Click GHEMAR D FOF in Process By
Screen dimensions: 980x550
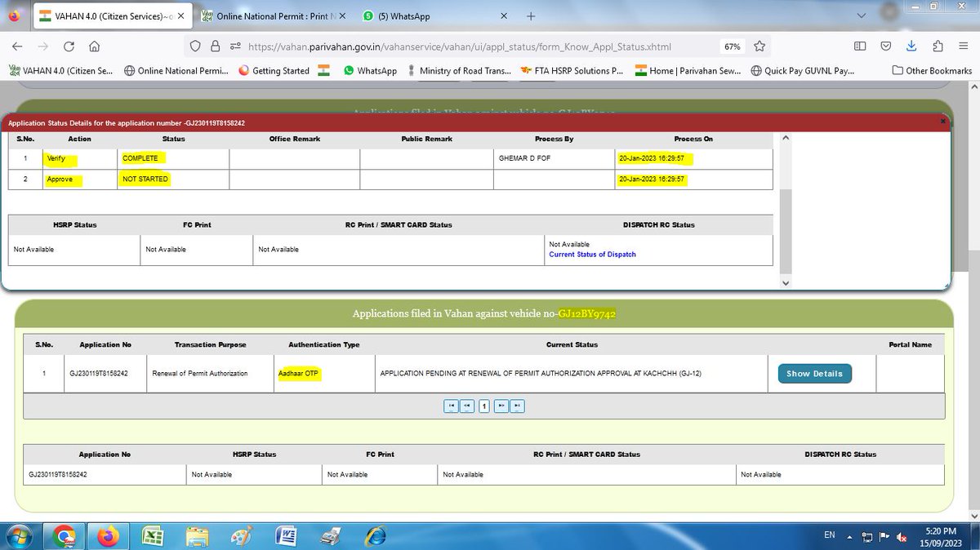click(x=524, y=158)
